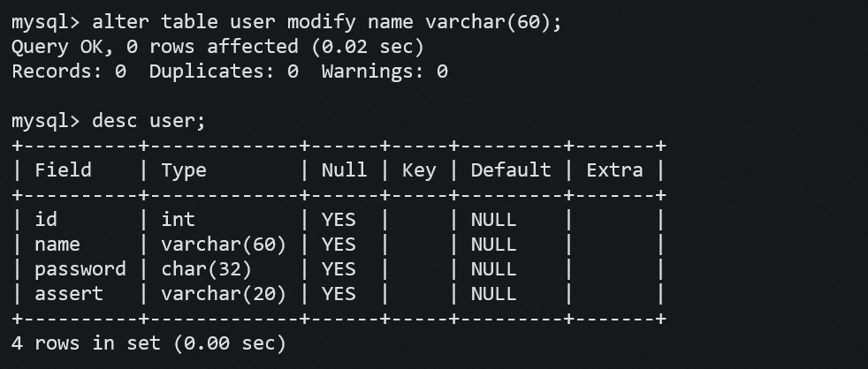Image resolution: width=868 pixels, height=369 pixels.
Task: Click the "Type" column header
Action: [183, 170]
